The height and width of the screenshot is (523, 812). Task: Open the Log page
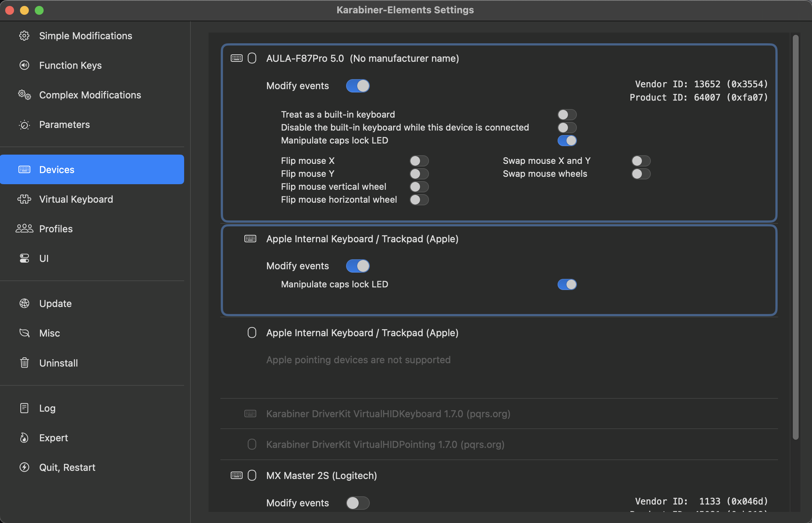click(47, 408)
